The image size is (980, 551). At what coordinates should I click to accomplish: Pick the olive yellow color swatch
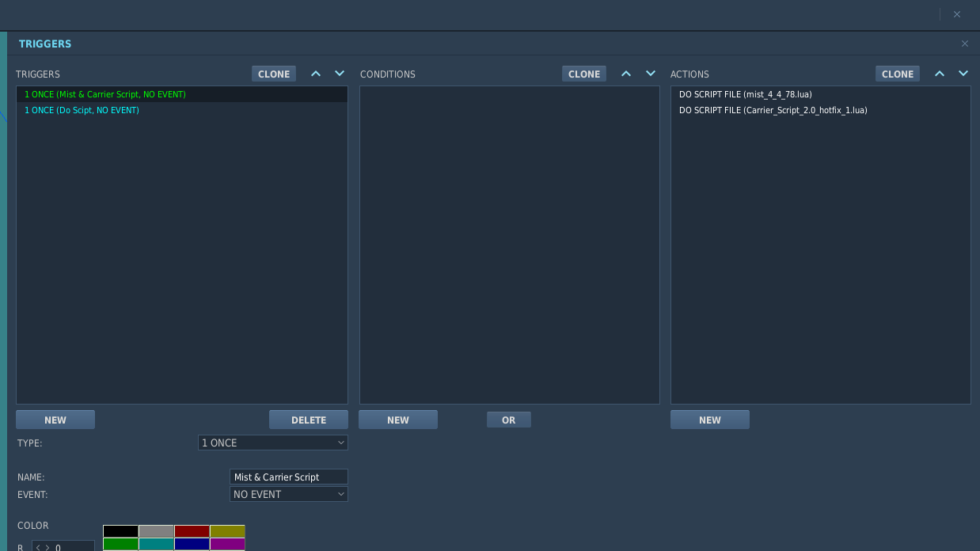point(227,531)
